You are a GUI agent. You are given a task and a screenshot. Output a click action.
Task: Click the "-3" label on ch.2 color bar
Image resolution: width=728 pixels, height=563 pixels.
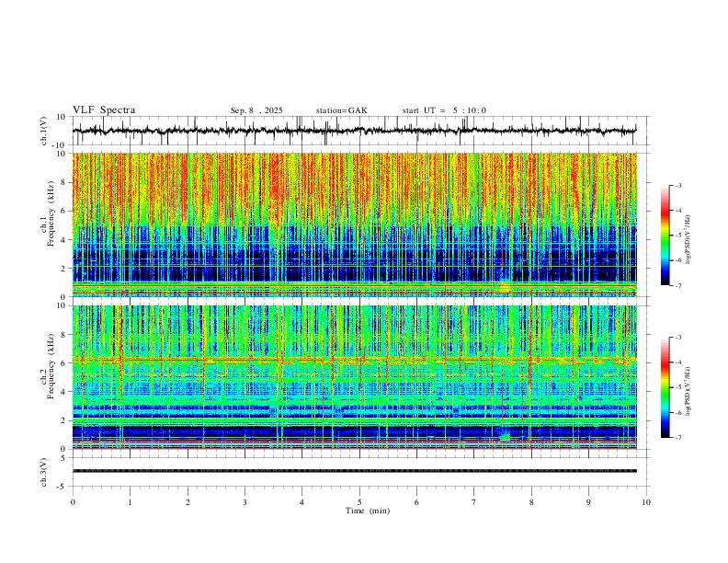pos(678,338)
